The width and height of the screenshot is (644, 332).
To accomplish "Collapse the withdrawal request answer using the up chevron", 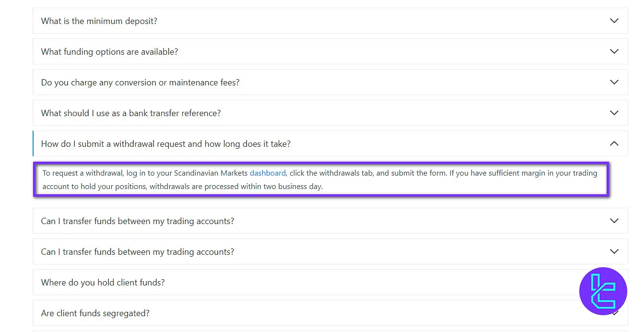I will (614, 144).
